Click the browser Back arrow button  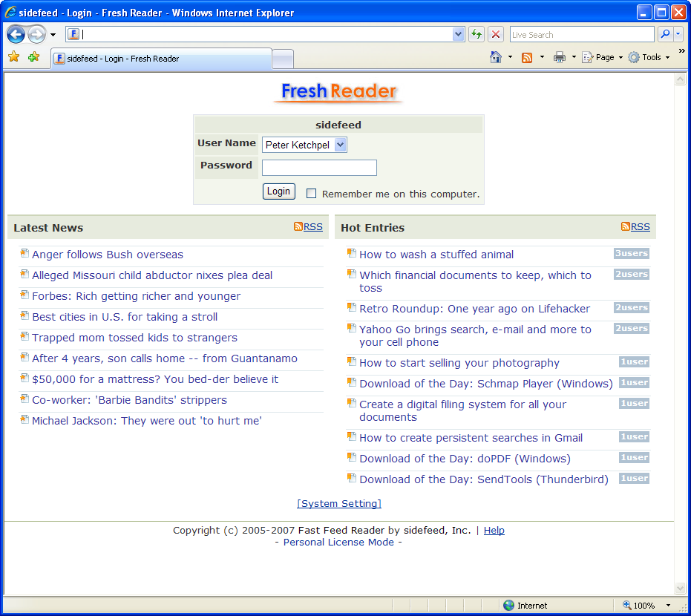16,34
